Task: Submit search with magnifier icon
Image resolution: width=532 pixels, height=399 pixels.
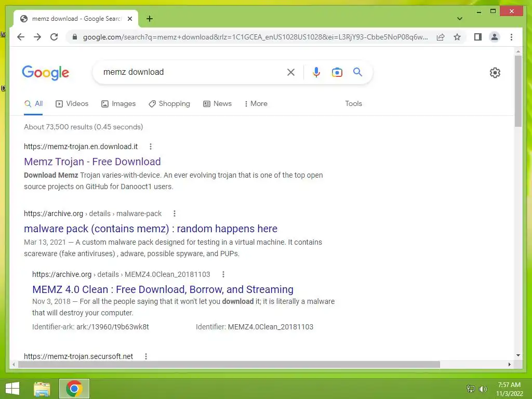Action: [x=357, y=72]
